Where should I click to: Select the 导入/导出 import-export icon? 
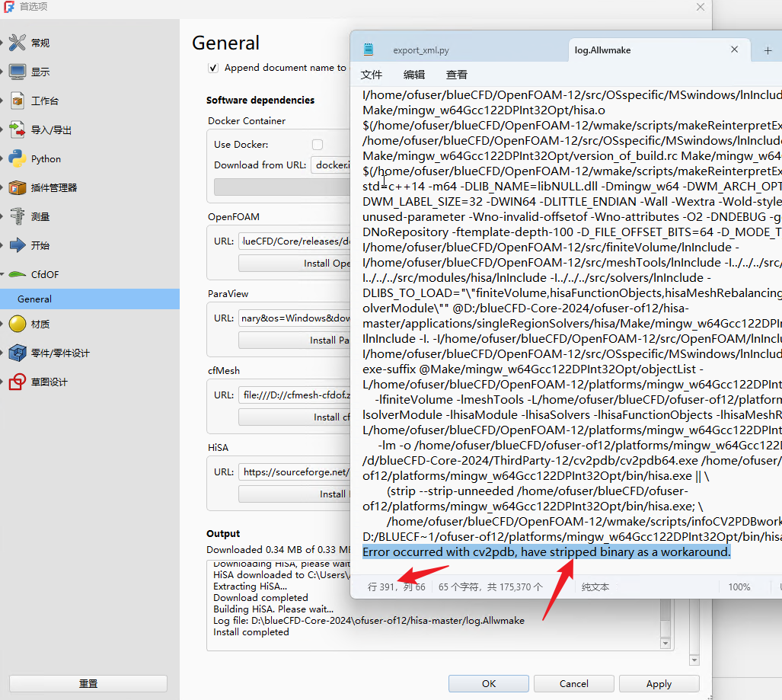(x=17, y=129)
